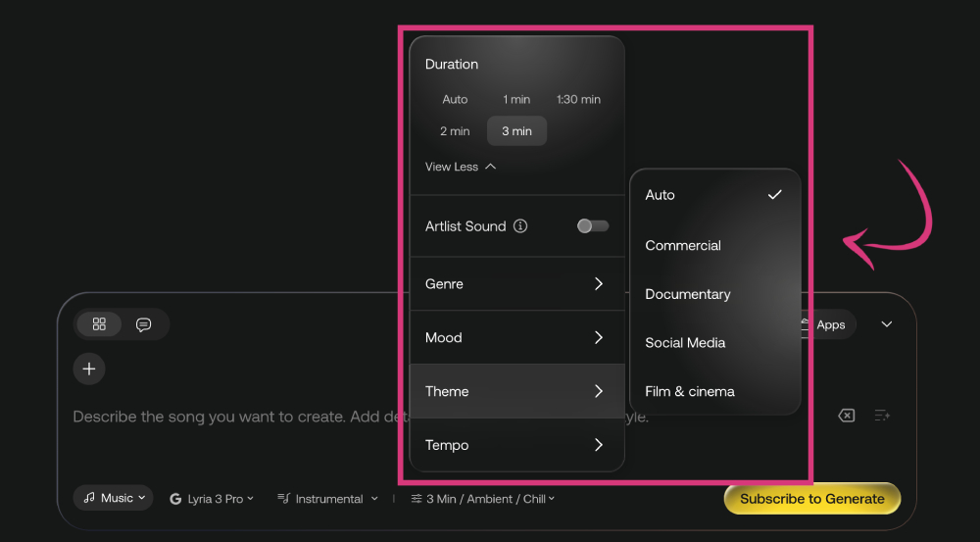This screenshot has width=980, height=542.
Task: Click the song description prompt field
Action: (x=361, y=417)
